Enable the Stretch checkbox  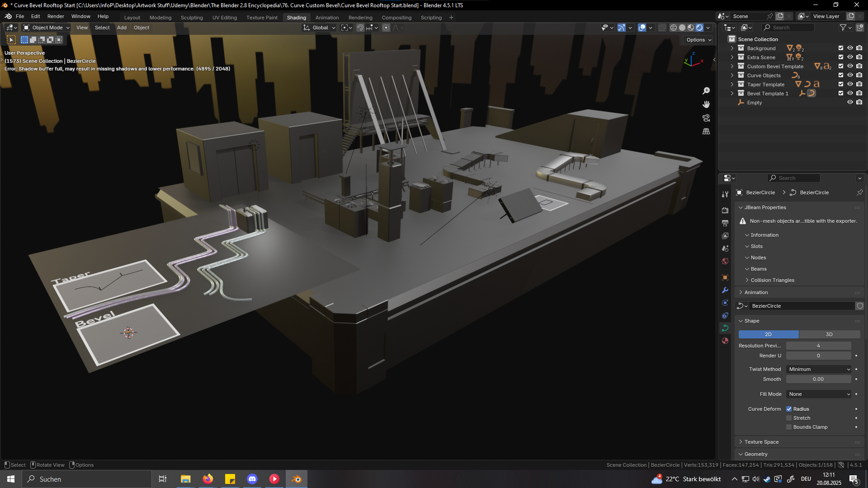point(789,418)
